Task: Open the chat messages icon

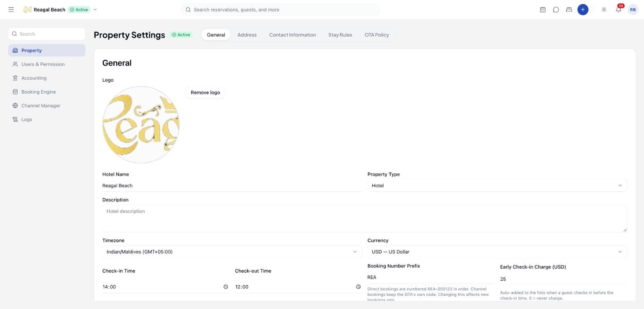Action: click(556, 9)
